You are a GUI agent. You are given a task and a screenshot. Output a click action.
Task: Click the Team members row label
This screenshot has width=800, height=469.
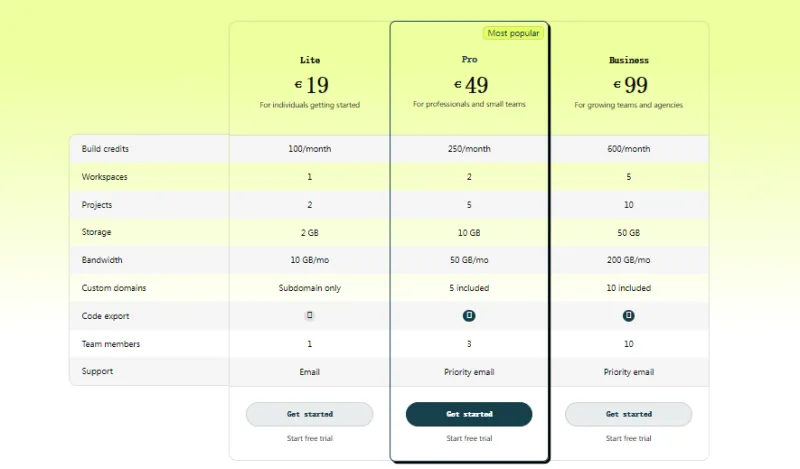[111, 344]
